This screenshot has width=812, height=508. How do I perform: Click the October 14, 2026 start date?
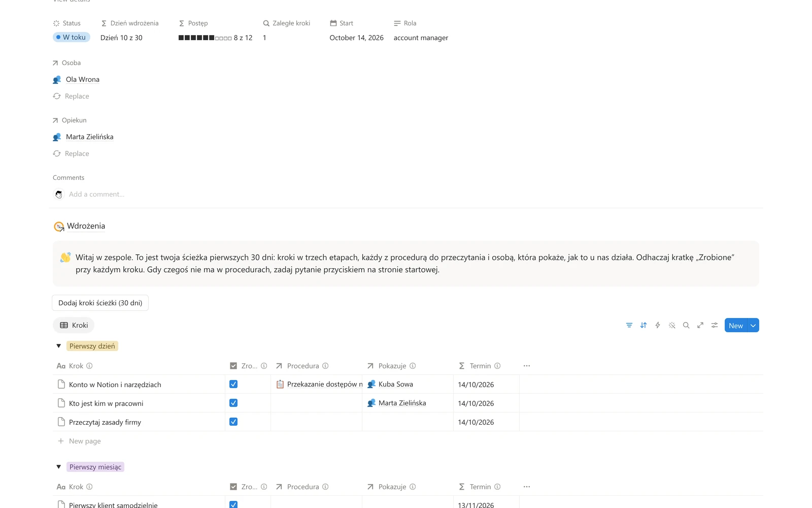point(356,38)
